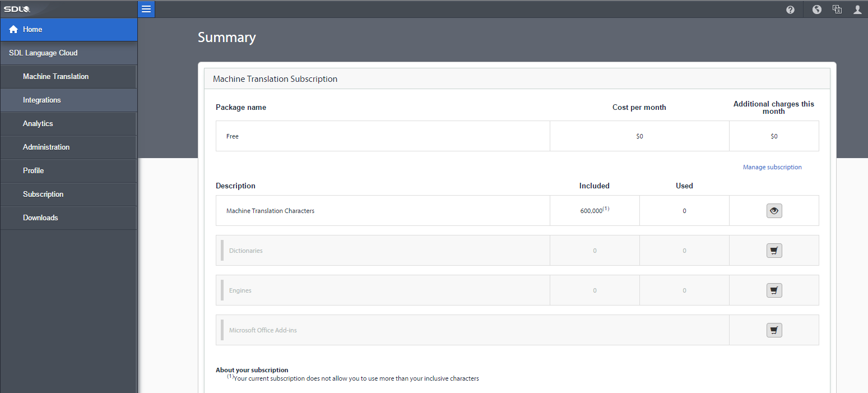The height and width of the screenshot is (393, 868).
Task: Click the cart icon for Engines
Action: click(x=774, y=290)
